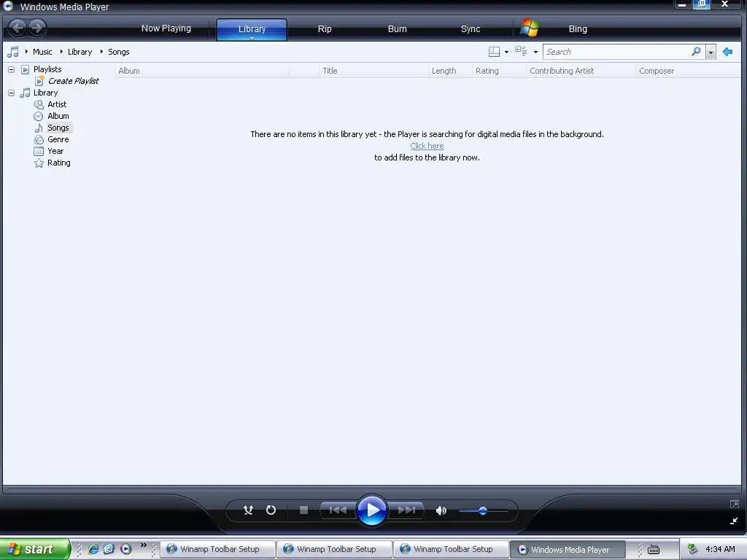Click the search magnifier icon
Viewport: 747px width, 560px height.
[x=696, y=52]
